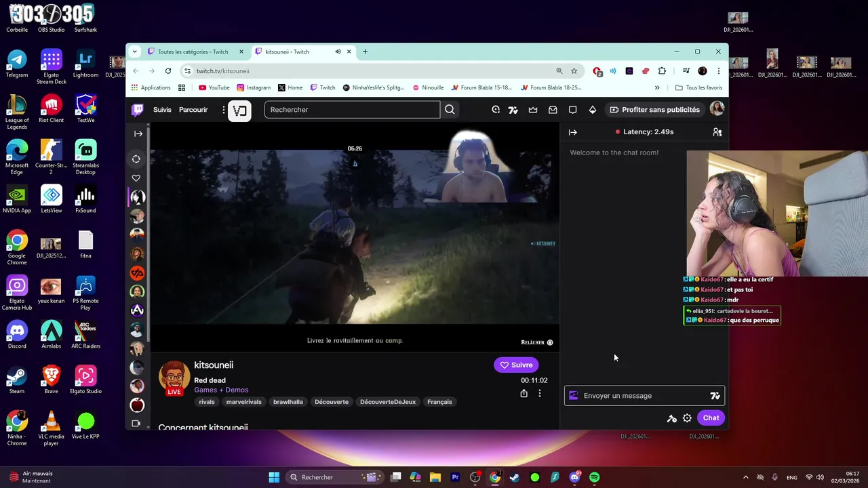This screenshot has height=488, width=868.
Task: Open the Discord desktop shortcut
Action: pyautogui.click(x=17, y=334)
